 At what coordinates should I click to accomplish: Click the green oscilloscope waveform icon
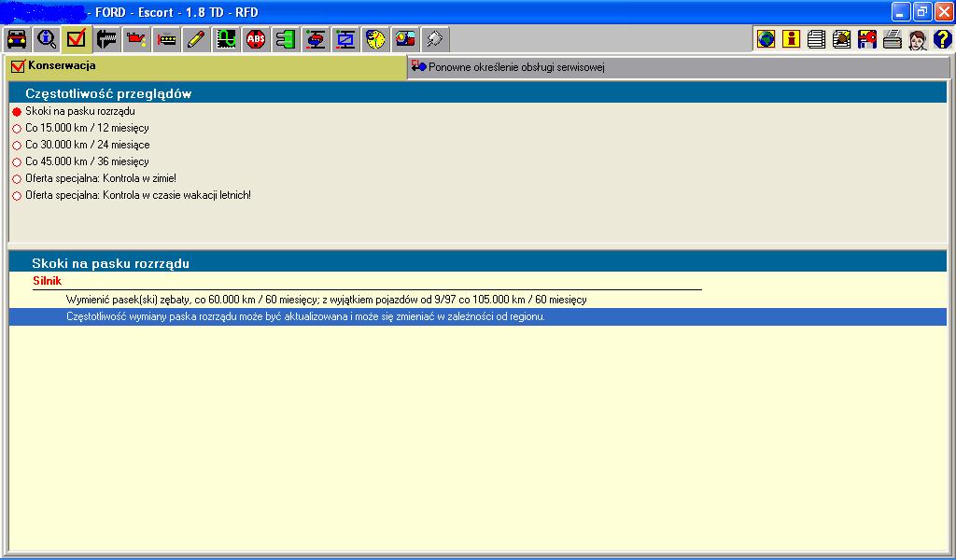click(225, 39)
